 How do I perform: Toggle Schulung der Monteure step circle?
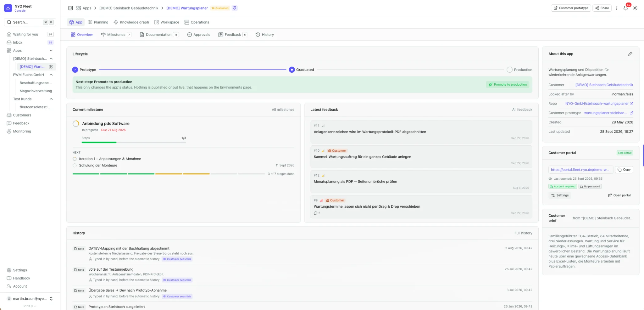(75, 166)
